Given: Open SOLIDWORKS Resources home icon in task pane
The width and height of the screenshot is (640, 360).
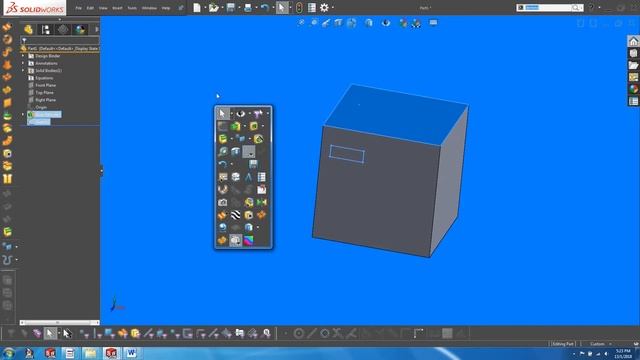Looking at the screenshot, I should coord(633,41).
